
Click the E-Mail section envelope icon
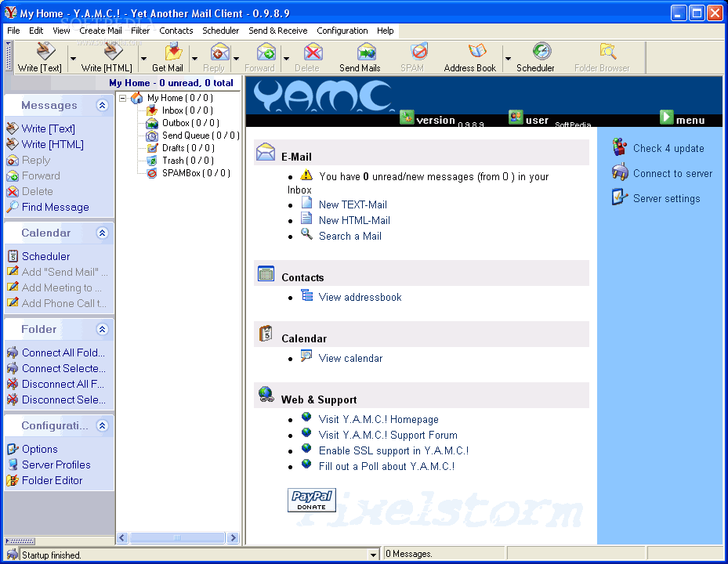(265, 152)
